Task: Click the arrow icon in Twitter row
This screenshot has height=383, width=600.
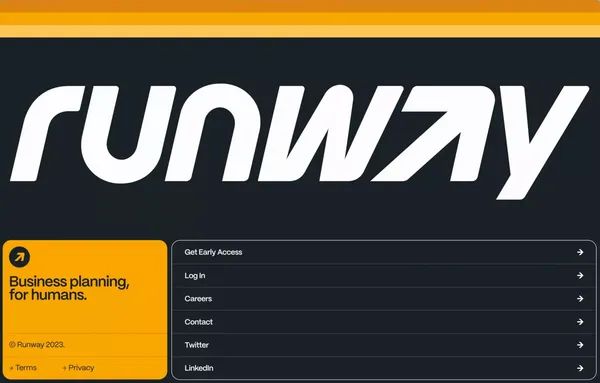Action: [580, 345]
